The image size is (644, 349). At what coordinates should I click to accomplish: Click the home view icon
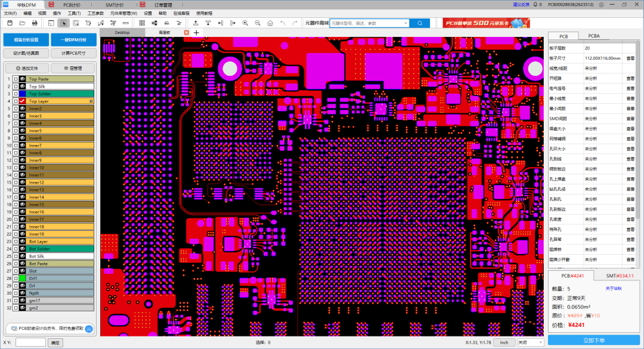(270, 23)
